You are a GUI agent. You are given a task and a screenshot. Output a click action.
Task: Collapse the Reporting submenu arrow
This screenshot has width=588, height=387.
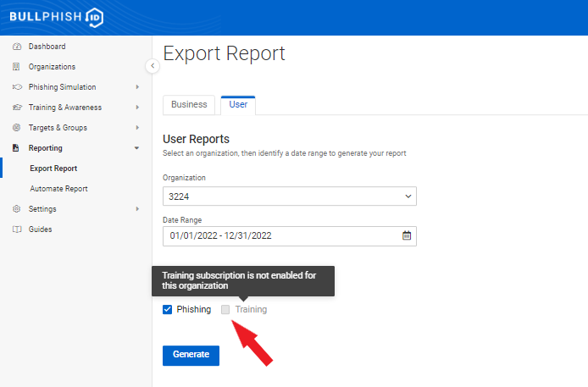click(x=137, y=148)
